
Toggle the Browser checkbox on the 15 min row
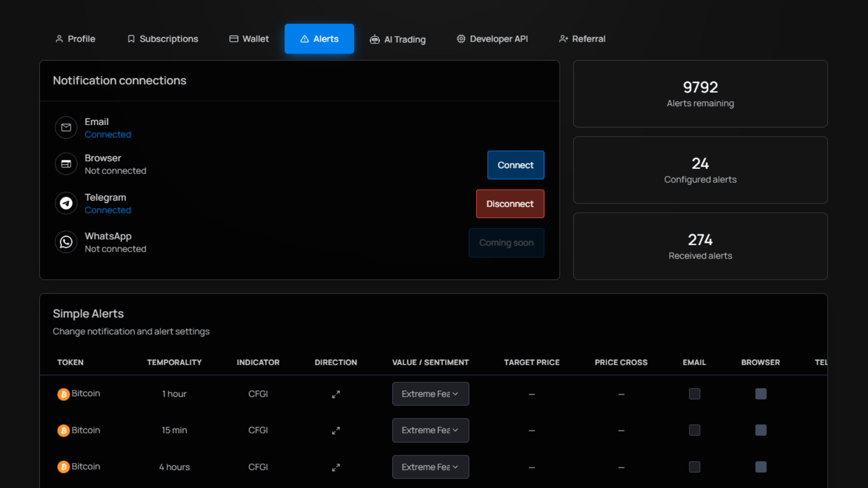(761, 430)
